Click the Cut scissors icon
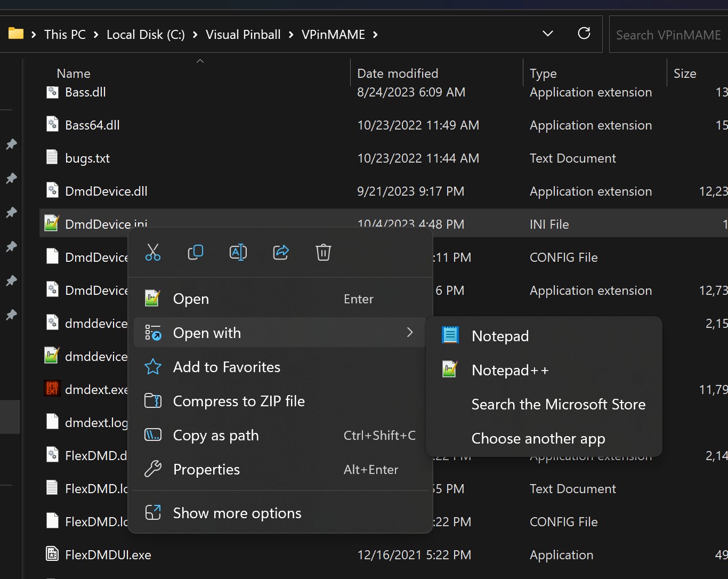Screen dimensions: 728x579 153,252
